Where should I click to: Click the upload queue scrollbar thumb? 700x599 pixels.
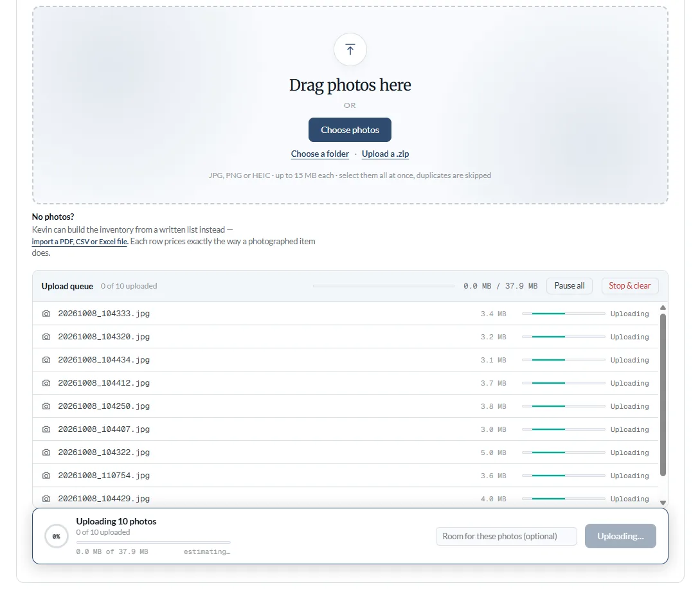click(663, 395)
